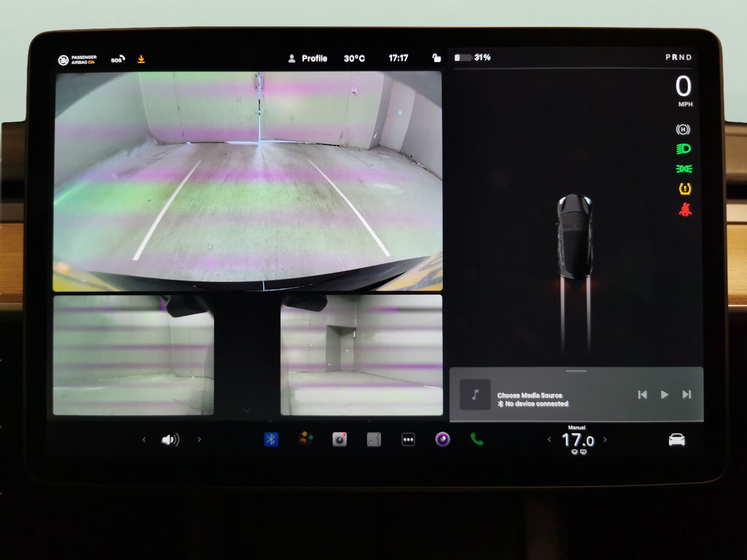The width and height of the screenshot is (747, 560).
Task: Toggle the door lock icon
Action: (436, 58)
